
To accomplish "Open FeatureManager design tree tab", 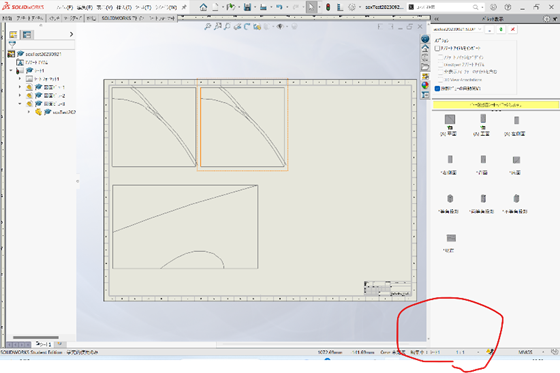I will [x=13, y=34].
